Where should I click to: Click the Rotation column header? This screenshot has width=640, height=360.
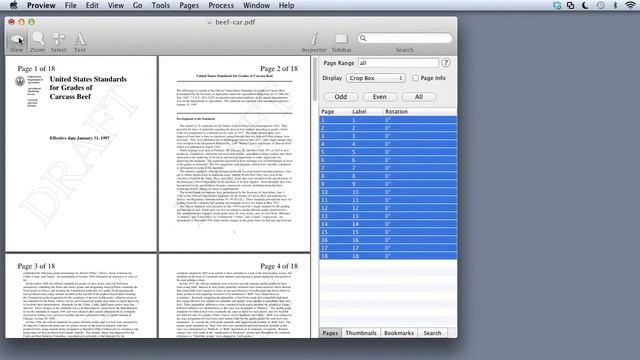click(420, 111)
